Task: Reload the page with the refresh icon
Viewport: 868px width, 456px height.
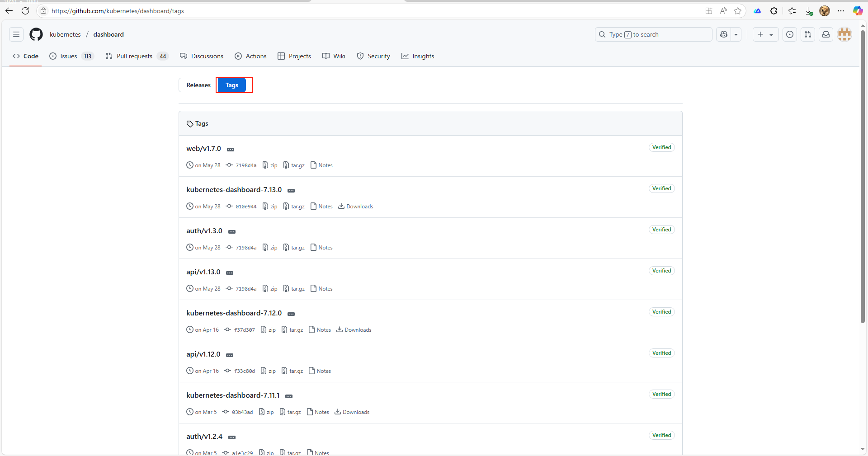Action: [x=25, y=11]
